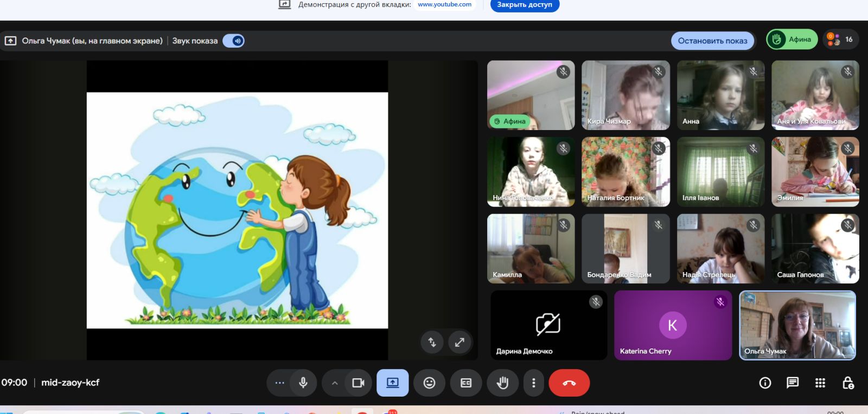Image resolution: width=868 pixels, height=414 pixels.
Task: Select Ольга Чумак video tile
Action: pyautogui.click(x=797, y=325)
